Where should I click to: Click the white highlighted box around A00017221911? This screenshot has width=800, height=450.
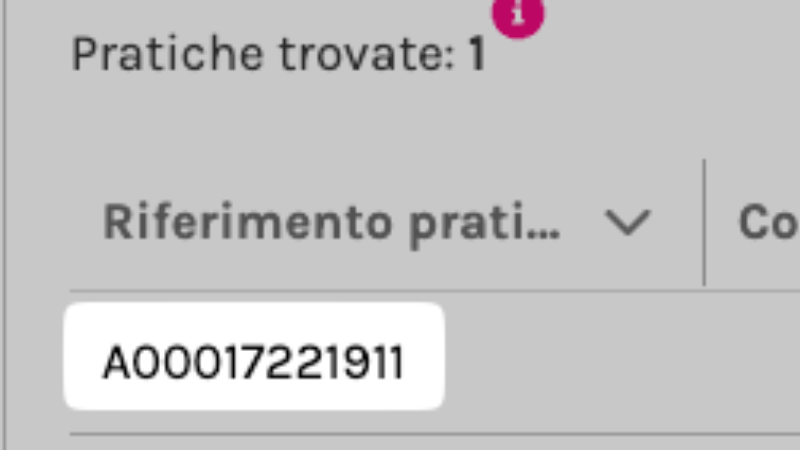click(254, 356)
